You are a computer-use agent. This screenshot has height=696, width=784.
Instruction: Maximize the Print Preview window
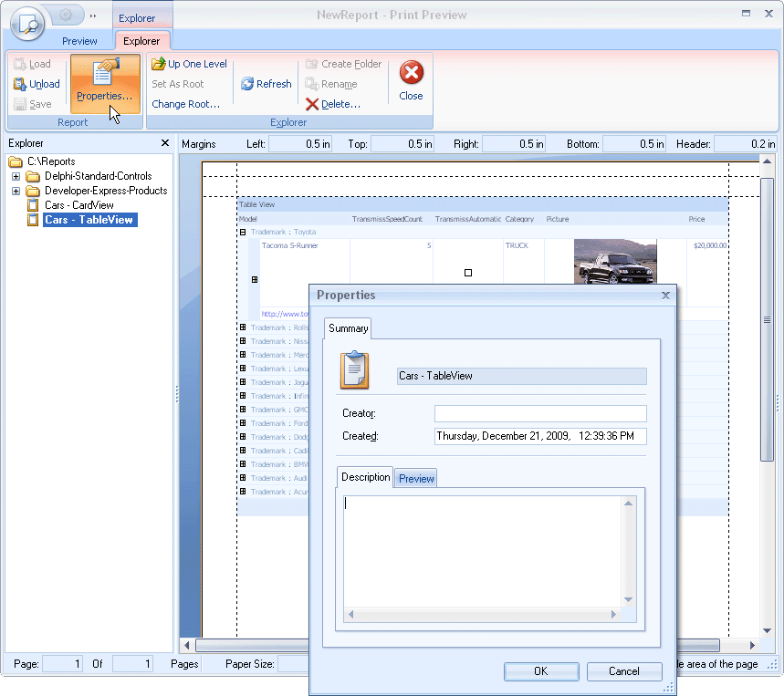coord(746,14)
